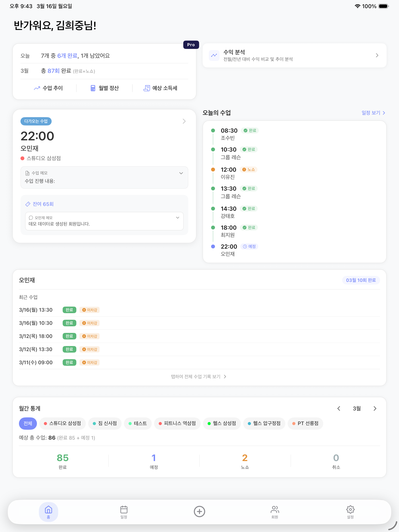
Task: Open the calendar 일정 tab icon
Action: (124, 511)
